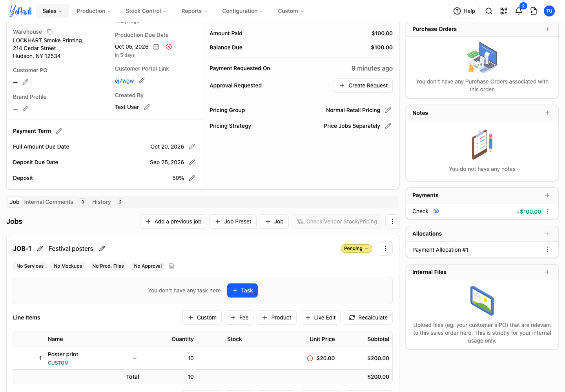The width and height of the screenshot is (565, 392).
Task: Open the Reports menu
Action: click(194, 11)
